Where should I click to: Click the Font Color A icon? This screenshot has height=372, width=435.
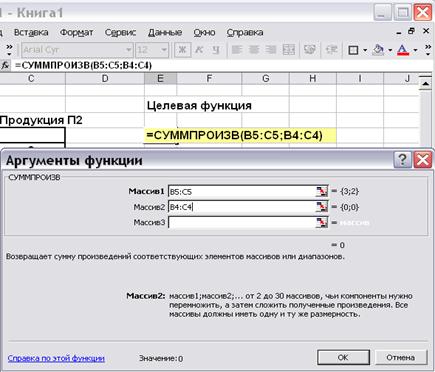point(403,50)
